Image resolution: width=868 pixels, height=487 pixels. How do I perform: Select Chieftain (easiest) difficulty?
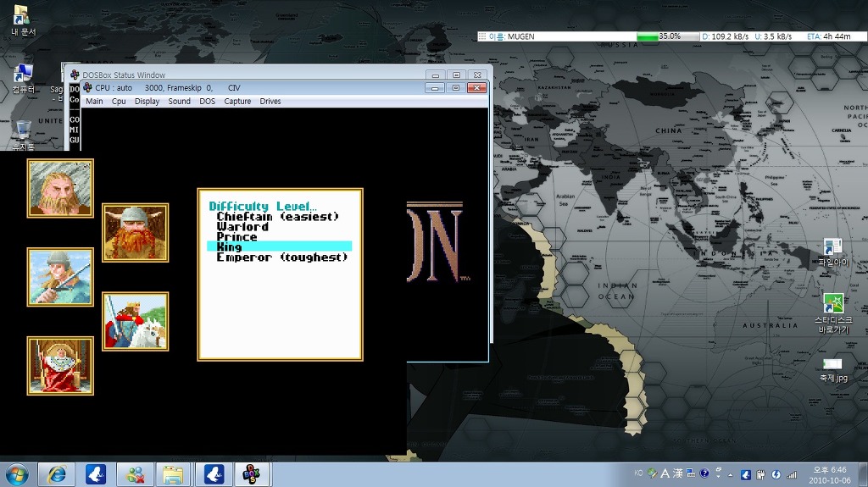[277, 217]
